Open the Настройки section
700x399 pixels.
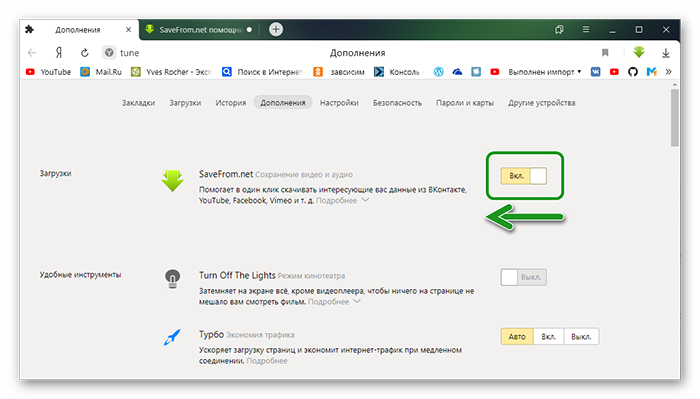point(339,103)
